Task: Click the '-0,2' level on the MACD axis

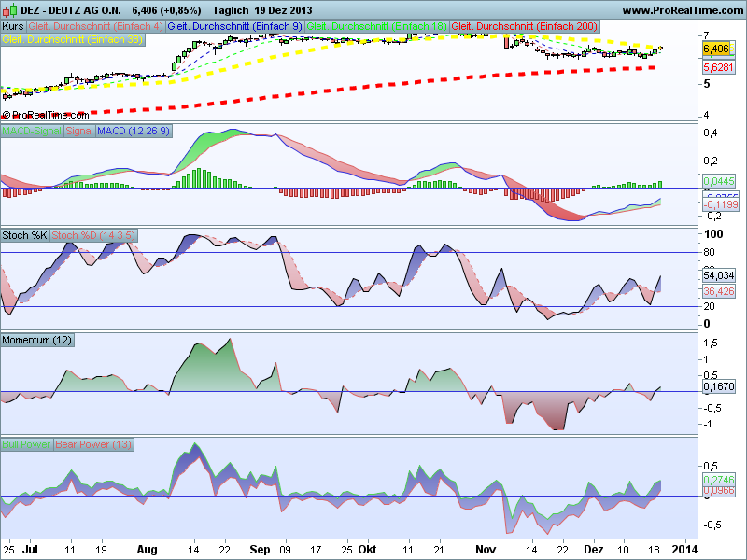Action: (712, 216)
